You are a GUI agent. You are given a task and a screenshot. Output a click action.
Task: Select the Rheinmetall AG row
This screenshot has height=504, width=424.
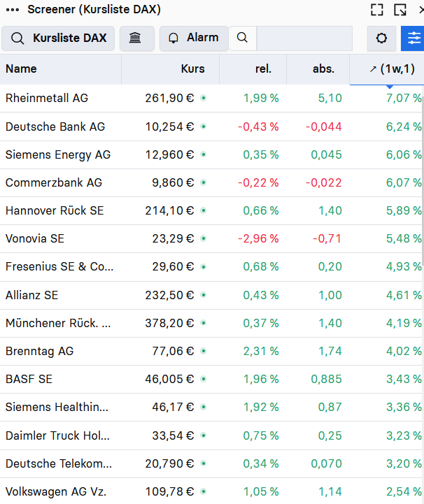211,98
